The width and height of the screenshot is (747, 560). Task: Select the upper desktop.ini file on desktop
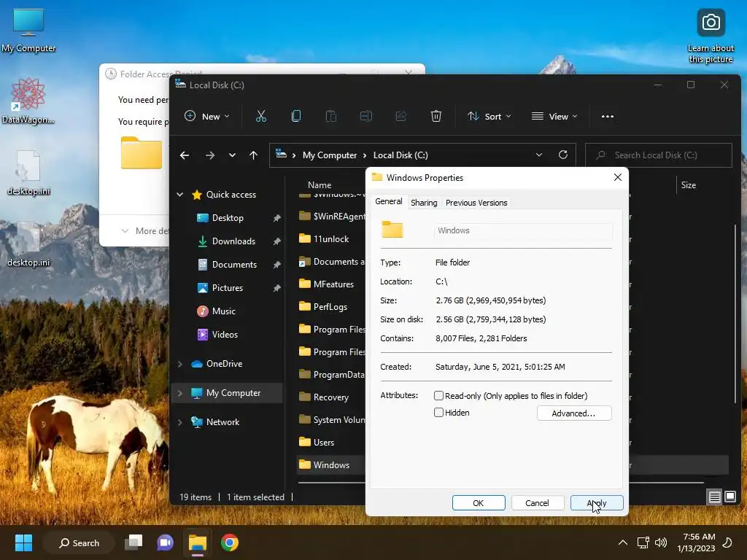[x=28, y=174]
